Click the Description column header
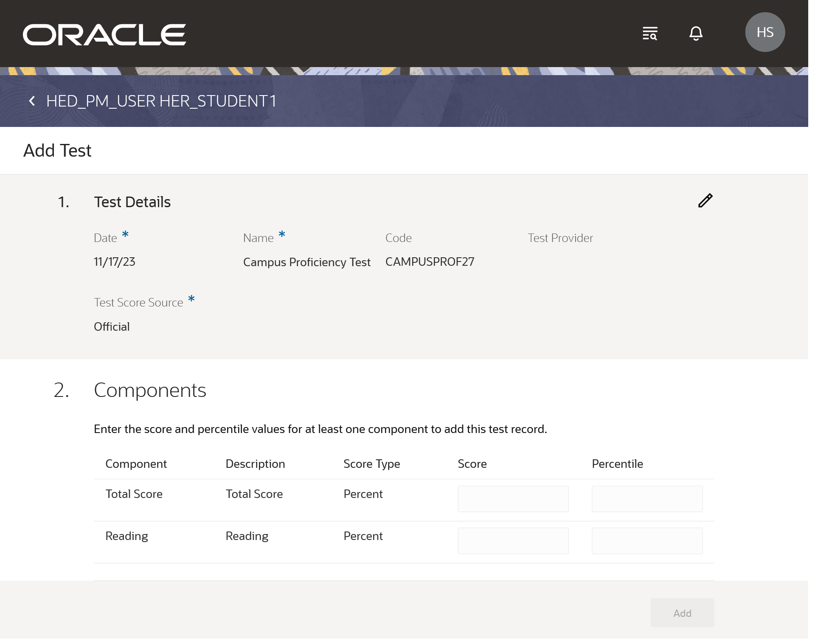This screenshot has height=644, width=815. click(x=255, y=464)
